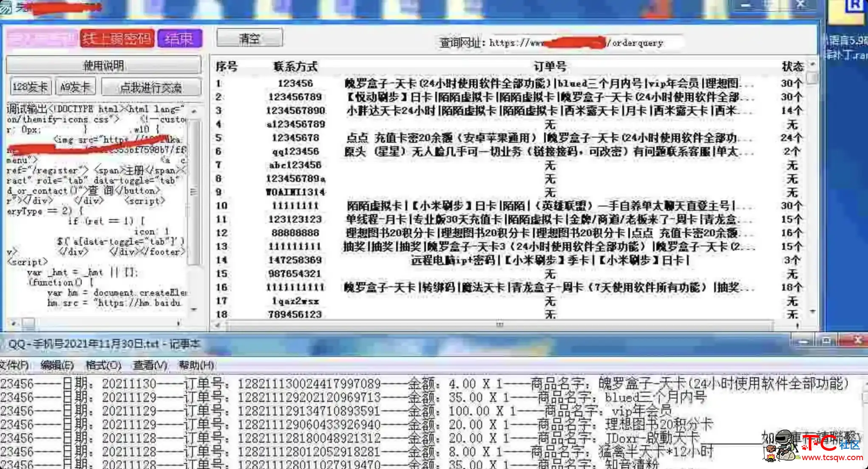The width and height of the screenshot is (868, 469).
Task: Click Notepad line with 理想图书20积分卡
Action: 357,424
